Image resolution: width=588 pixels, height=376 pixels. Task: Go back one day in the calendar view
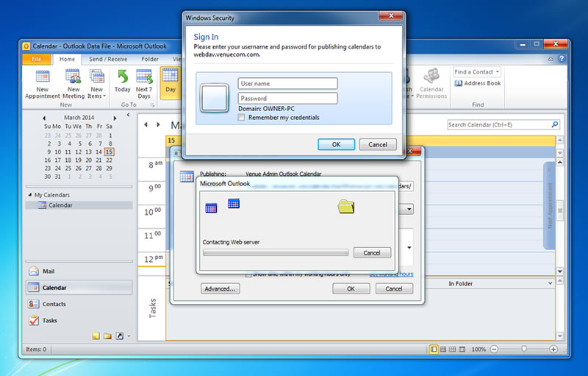146,124
